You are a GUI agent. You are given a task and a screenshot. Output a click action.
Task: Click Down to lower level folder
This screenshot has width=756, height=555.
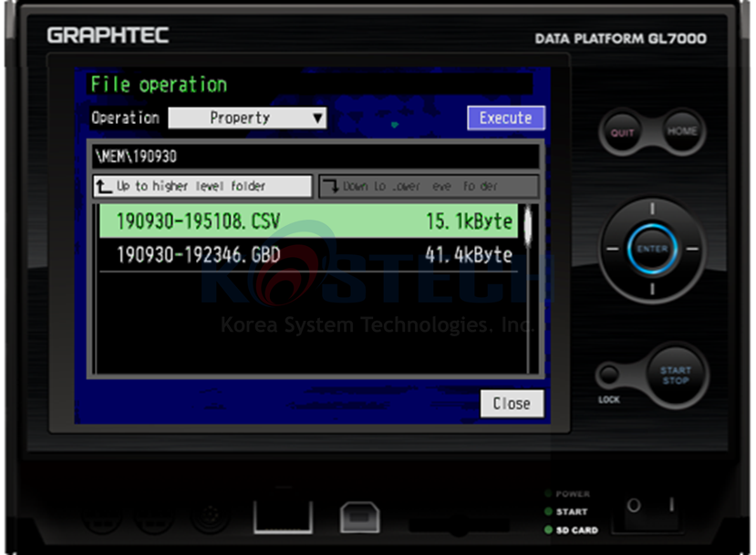429,187
